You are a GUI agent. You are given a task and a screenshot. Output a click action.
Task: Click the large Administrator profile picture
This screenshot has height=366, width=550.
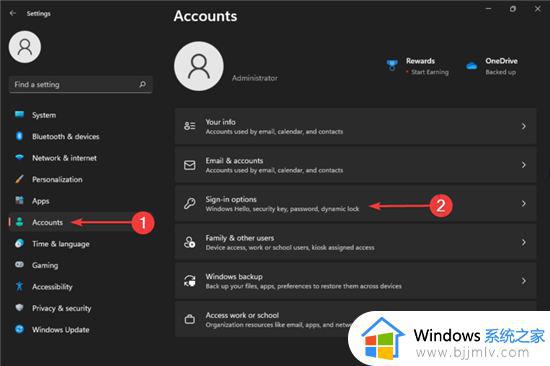click(x=199, y=66)
